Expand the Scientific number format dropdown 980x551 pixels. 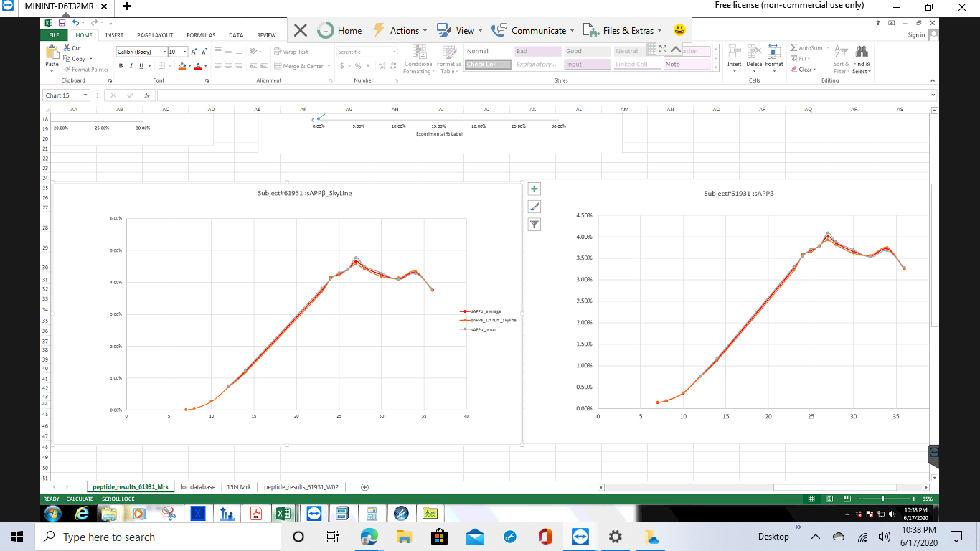tap(394, 52)
